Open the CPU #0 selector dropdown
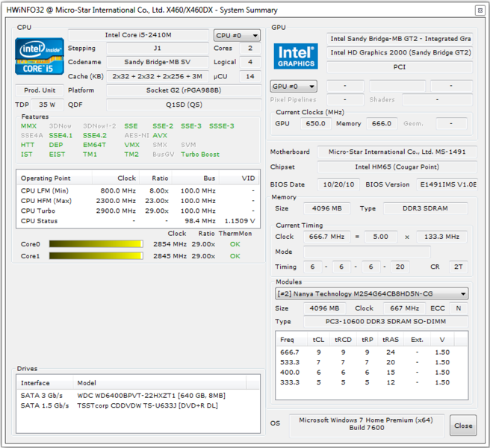 [x=237, y=36]
